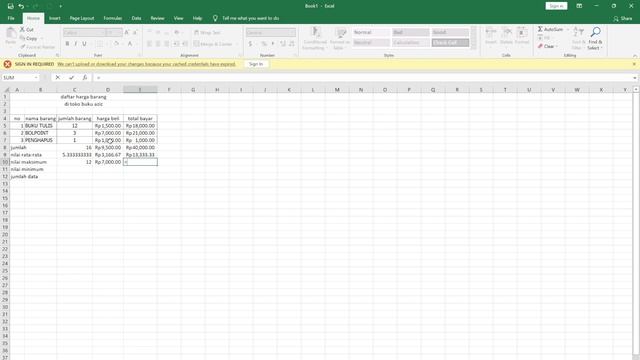Select the column E header
Viewport: 640px width, 360px height.
140,90
